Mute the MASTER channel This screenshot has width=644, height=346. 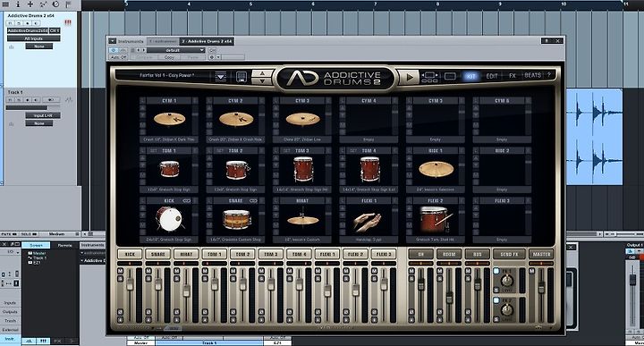(532, 271)
